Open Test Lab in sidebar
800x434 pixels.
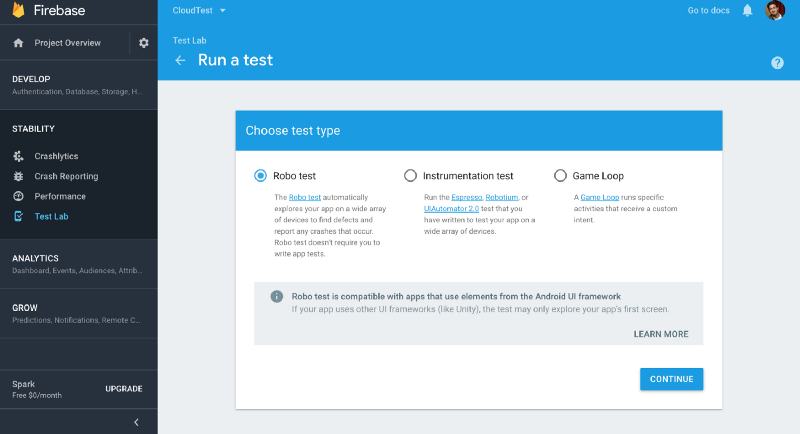[x=51, y=216]
